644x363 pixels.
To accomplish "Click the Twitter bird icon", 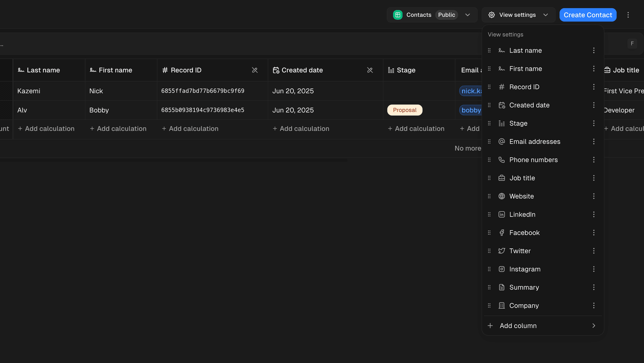I will [502, 251].
